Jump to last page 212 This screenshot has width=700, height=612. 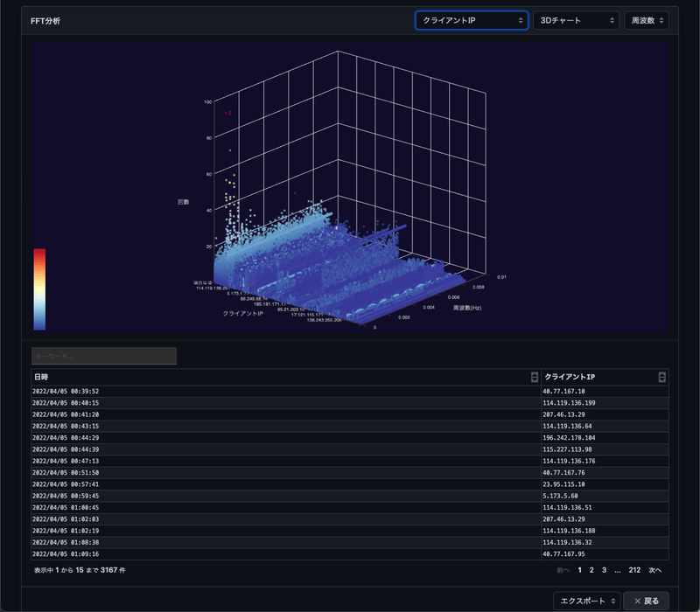(634, 570)
